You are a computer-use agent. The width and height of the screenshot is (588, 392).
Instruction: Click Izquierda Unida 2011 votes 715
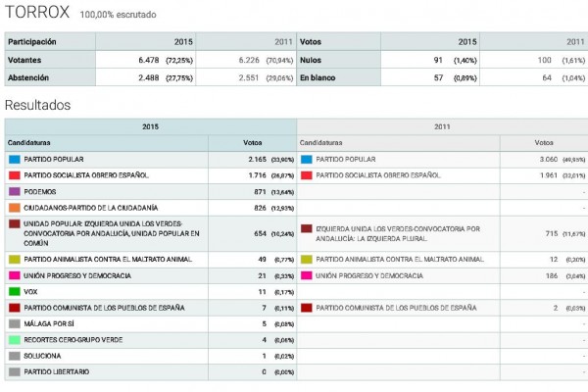coord(552,233)
